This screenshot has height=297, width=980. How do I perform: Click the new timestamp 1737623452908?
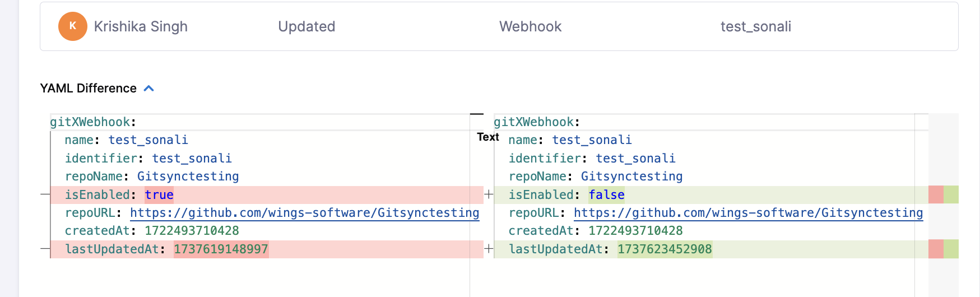pyautogui.click(x=665, y=249)
